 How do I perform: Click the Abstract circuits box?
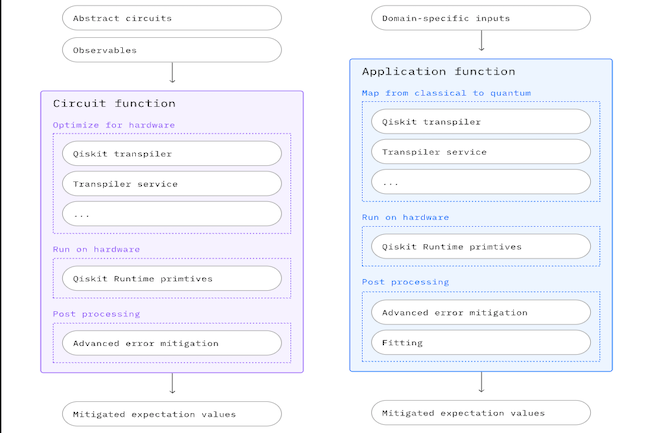(x=171, y=17)
